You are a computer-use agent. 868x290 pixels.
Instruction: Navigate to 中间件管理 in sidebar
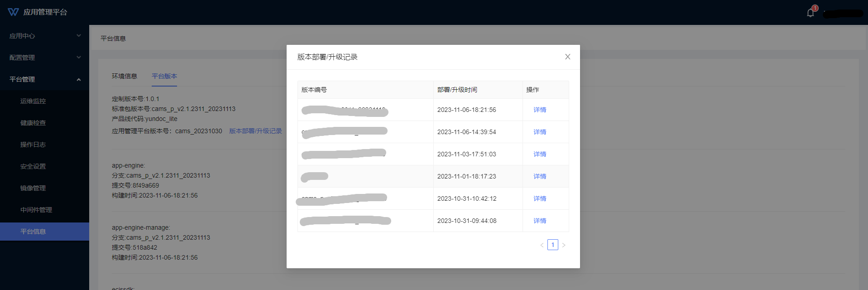pyautogui.click(x=36, y=210)
